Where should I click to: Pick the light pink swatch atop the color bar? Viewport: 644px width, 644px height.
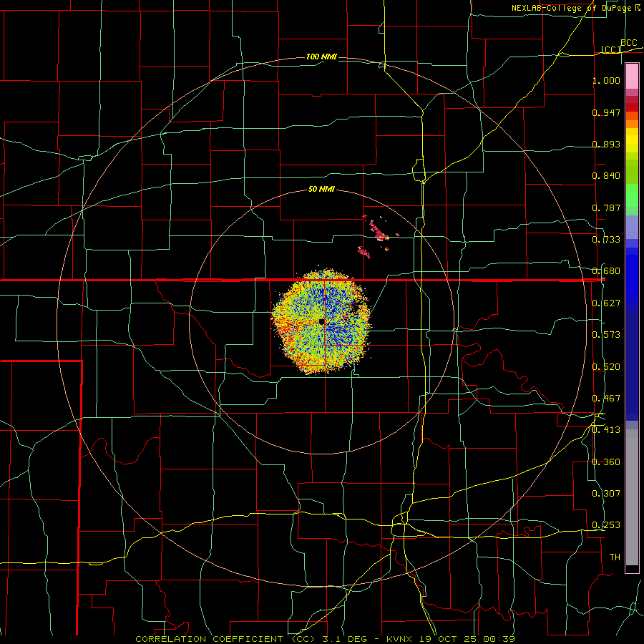click(632, 77)
